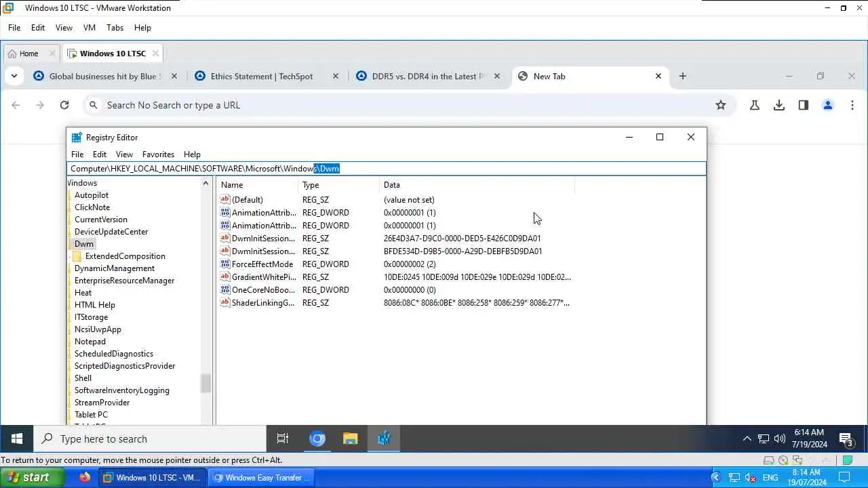Switch to the Chromium browser on taskbar
868x488 pixels.
pyautogui.click(x=317, y=439)
